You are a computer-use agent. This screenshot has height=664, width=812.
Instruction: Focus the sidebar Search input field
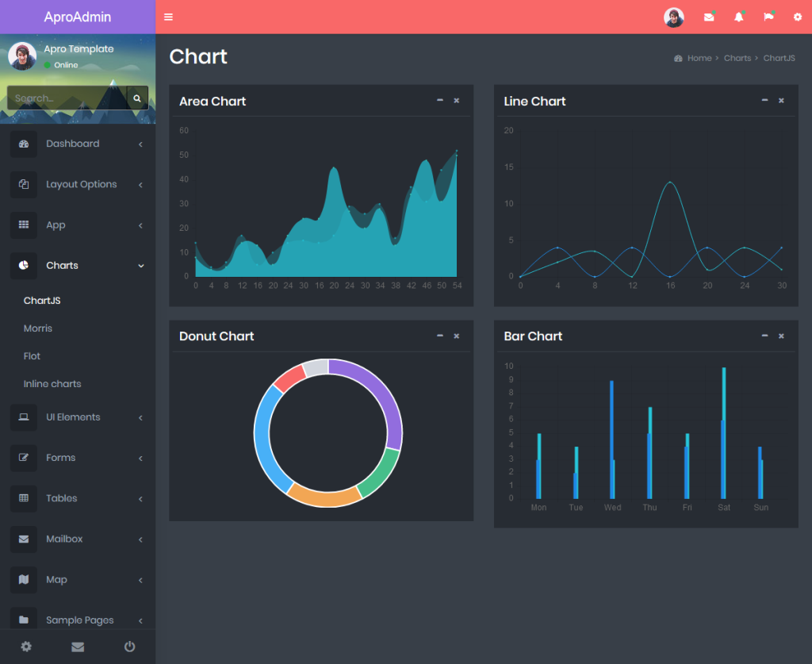coord(67,98)
